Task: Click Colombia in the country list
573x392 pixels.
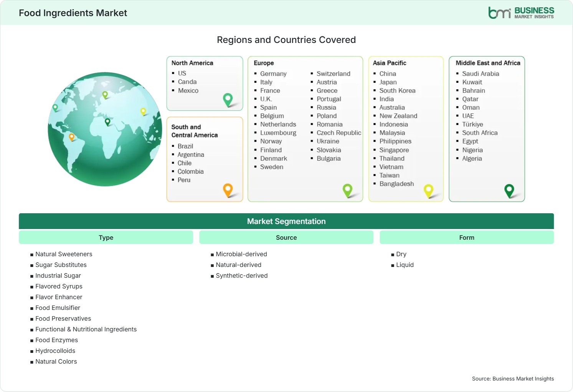Action: (191, 171)
